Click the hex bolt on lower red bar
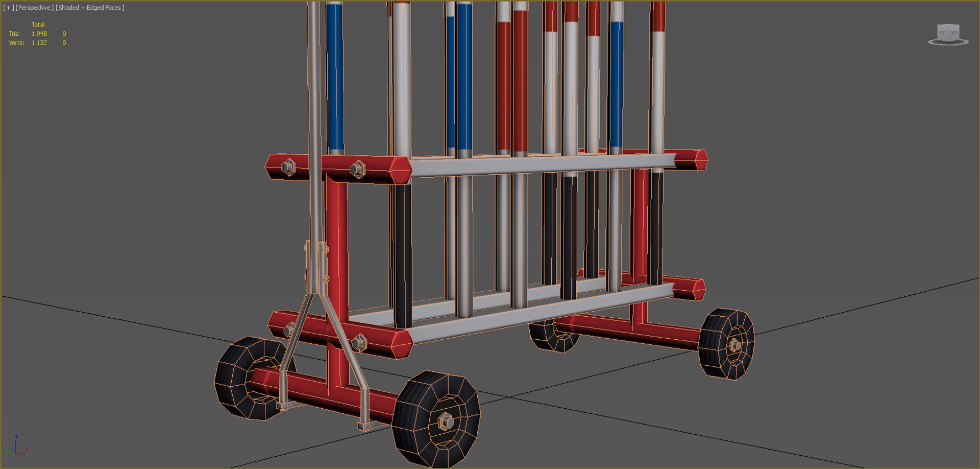Image resolution: width=980 pixels, height=469 pixels. coord(359,343)
